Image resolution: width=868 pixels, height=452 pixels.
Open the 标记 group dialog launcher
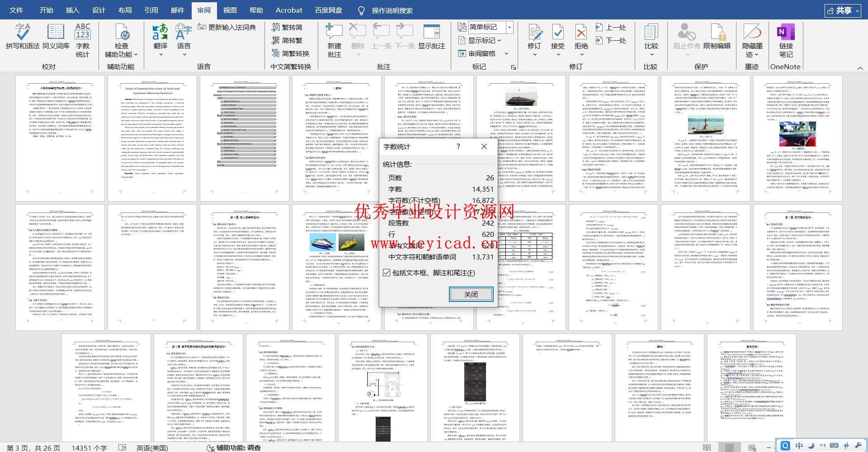pyautogui.click(x=514, y=67)
